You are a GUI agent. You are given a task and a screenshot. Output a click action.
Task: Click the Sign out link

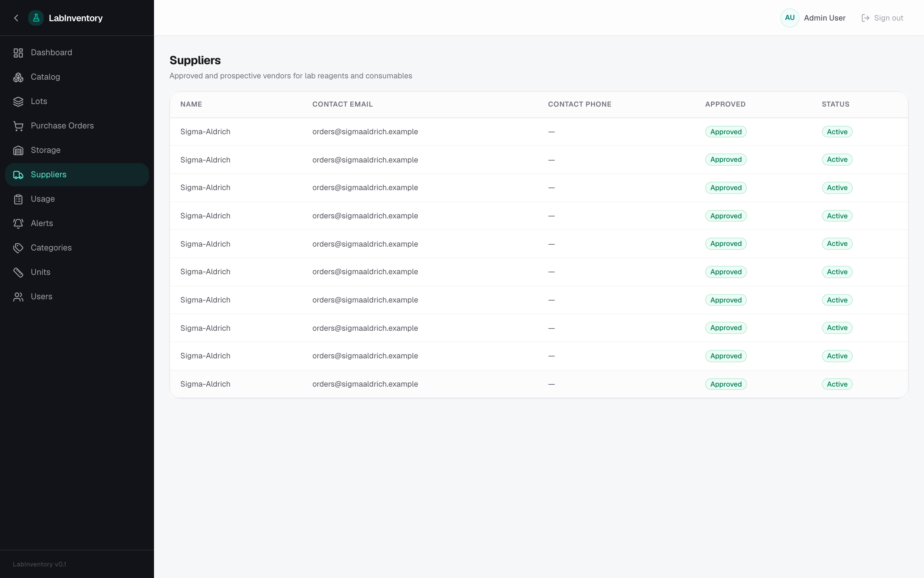click(882, 18)
